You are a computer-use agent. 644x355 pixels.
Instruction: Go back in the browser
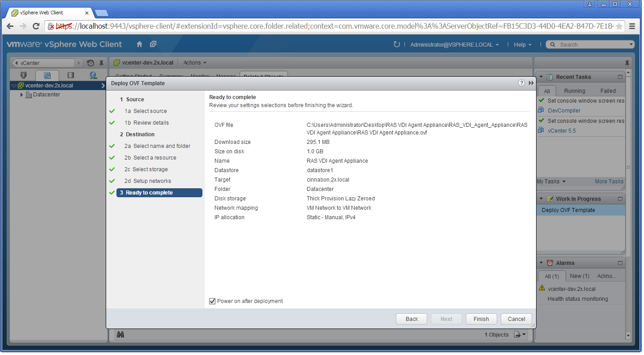(10, 26)
